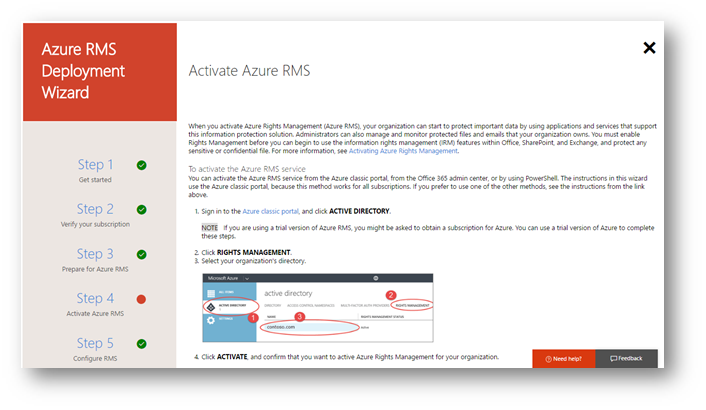
Task: Open the Activating Azure Rights Management link
Action: (403, 151)
